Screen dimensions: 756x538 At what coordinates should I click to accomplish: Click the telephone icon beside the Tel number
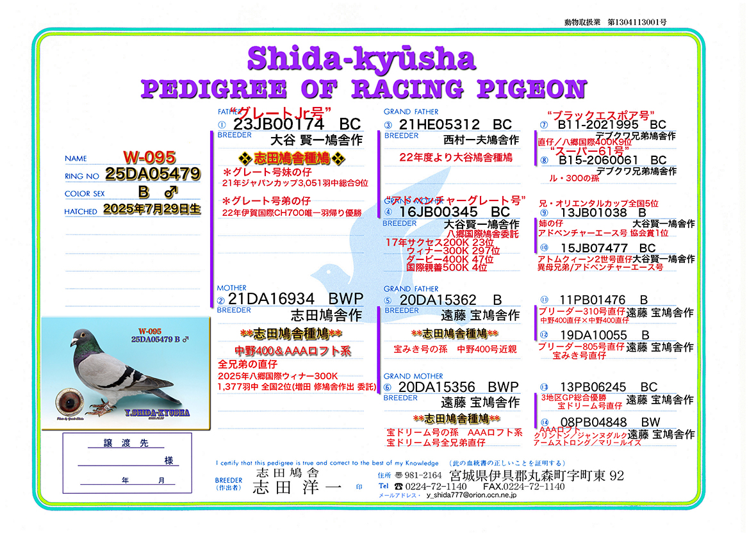(400, 486)
